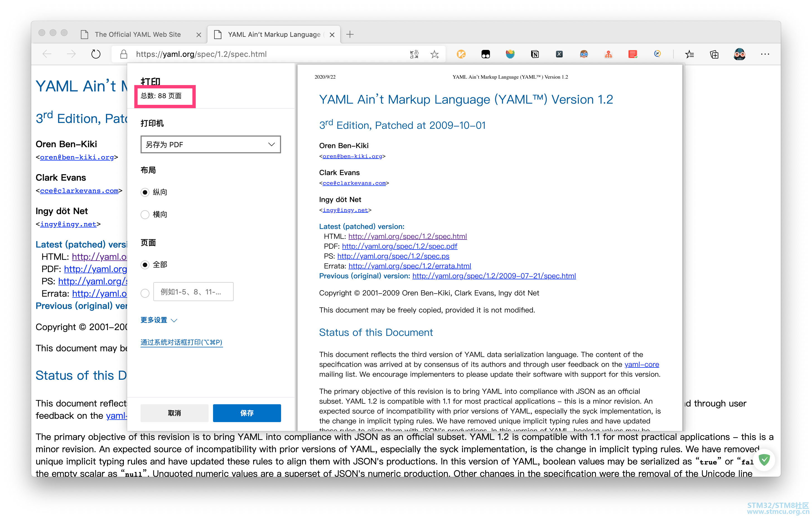Click the lock icon in address bar
812x518 pixels.
coord(124,54)
